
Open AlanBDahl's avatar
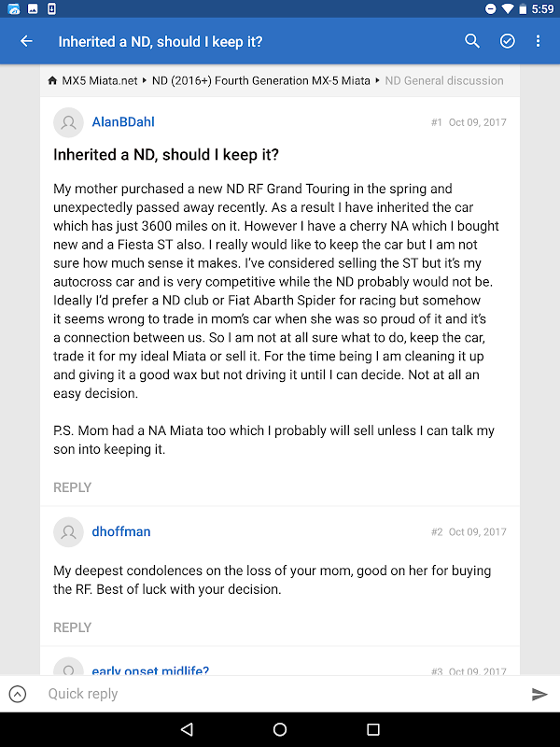pyautogui.click(x=68, y=122)
